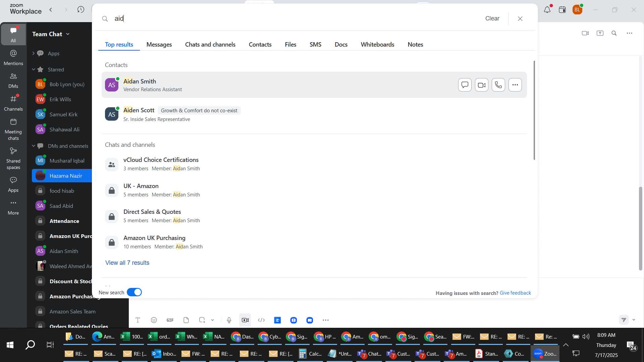This screenshot has width=644, height=362.
Task: Open the notifications bell
Action: click(547, 10)
